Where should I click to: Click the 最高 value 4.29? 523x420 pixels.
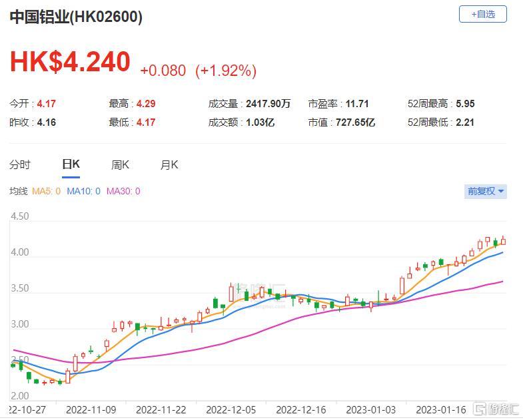pyautogui.click(x=146, y=104)
